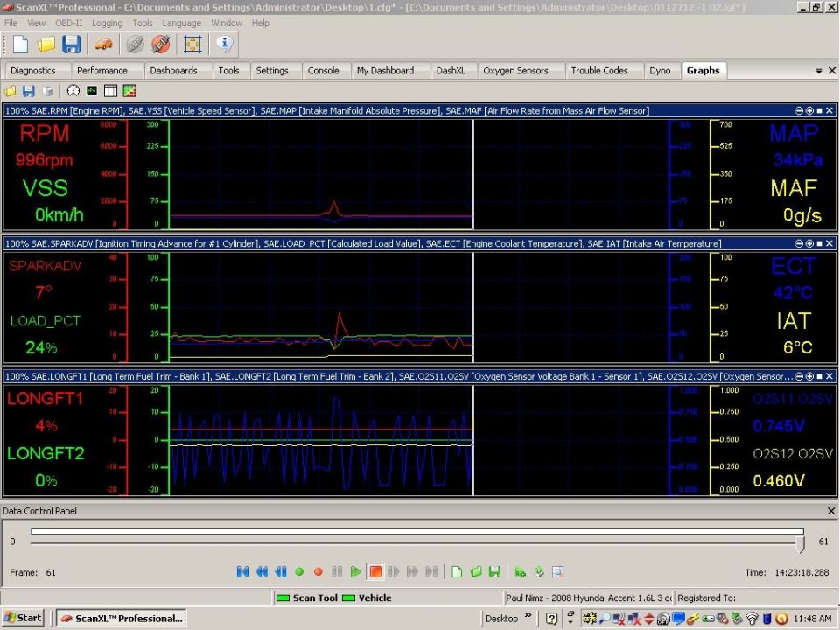Click the 996rpm readout

pyautogui.click(x=44, y=160)
